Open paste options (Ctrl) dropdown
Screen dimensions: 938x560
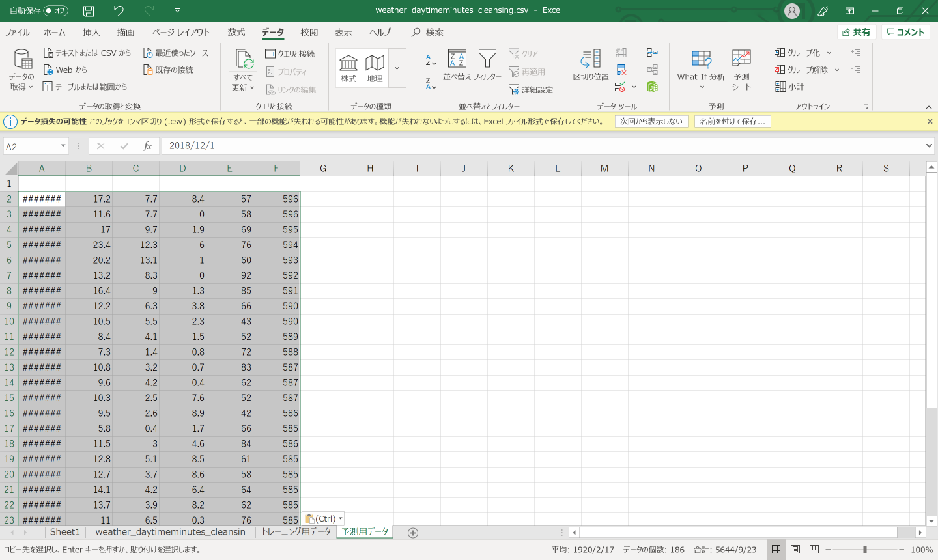click(x=324, y=519)
